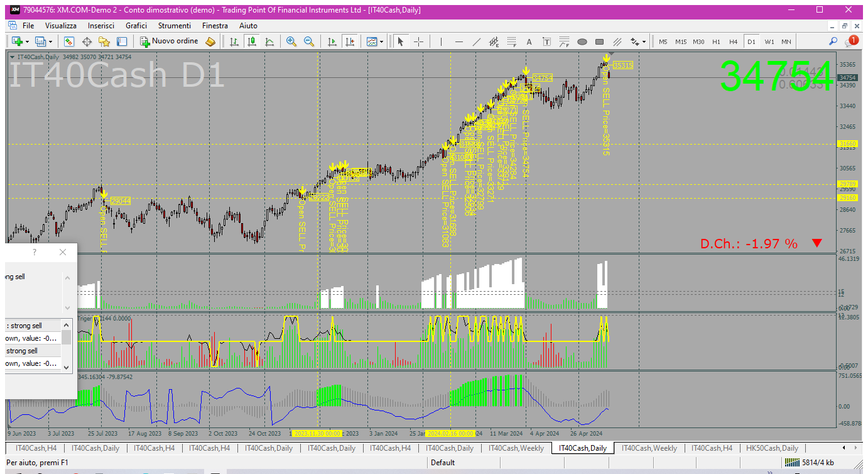Open the Navigator folder-star icon
The width and height of the screenshot is (868, 474).
(104, 41)
